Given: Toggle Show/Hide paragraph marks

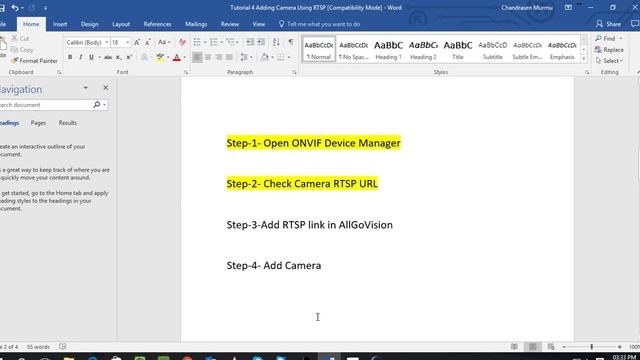Looking at the screenshot, I should click(291, 42).
